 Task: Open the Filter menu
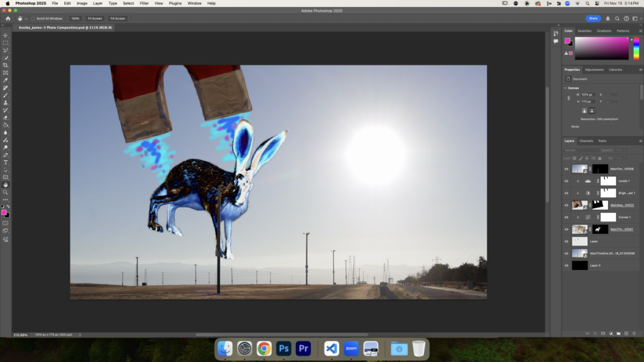click(x=144, y=3)
